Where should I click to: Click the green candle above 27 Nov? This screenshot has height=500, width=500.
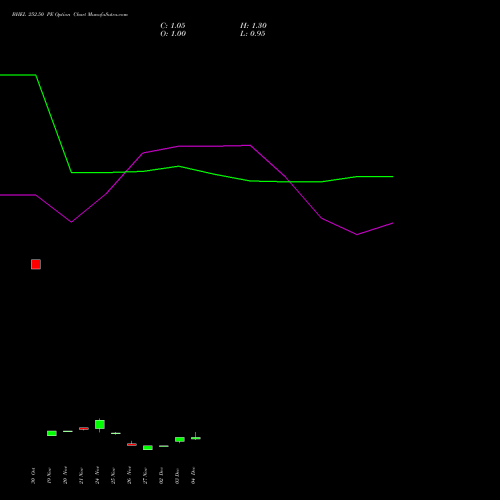click(148, 448)
